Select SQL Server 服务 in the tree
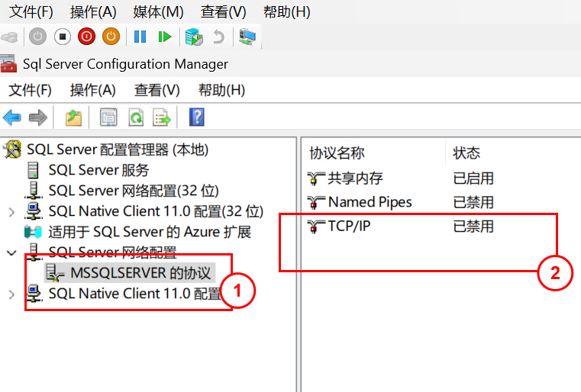 coord(98,170)
